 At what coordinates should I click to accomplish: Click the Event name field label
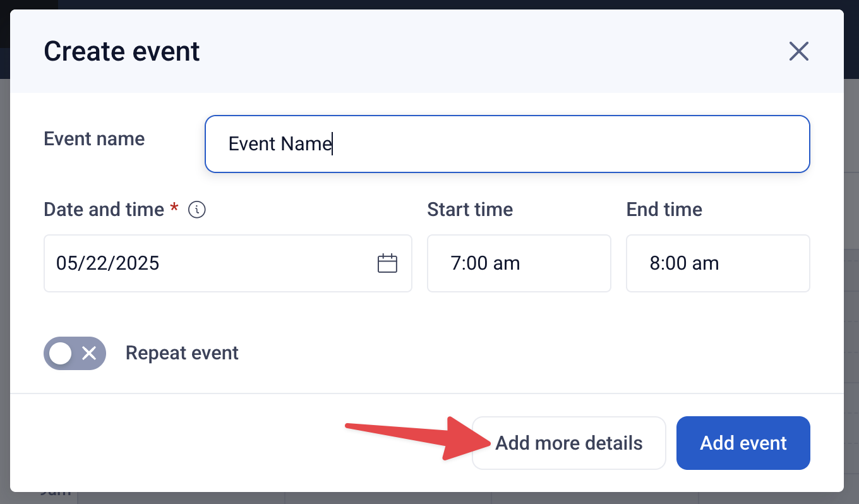click(x=94, y=139)
